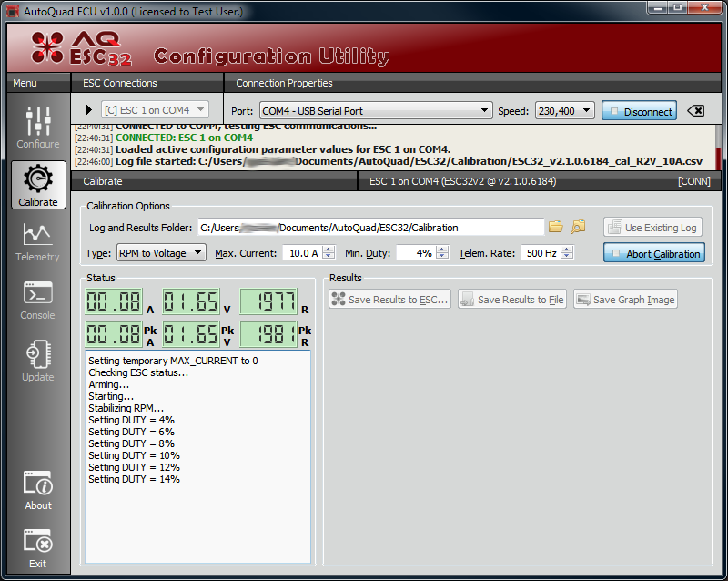Screen dimensions: 728x581
Task: Click the Calibrate section title bar
Action: click(215, 181)
